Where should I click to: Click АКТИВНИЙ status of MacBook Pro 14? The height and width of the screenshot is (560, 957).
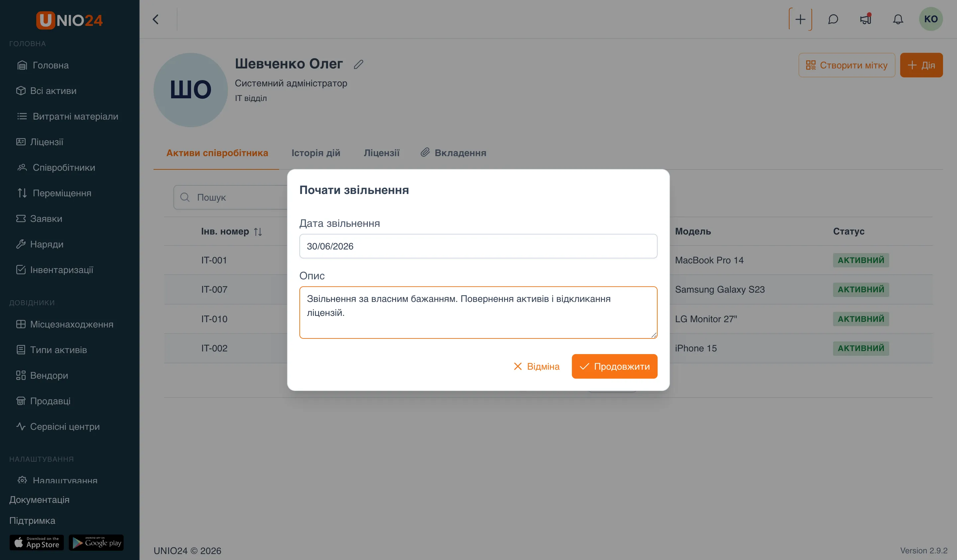pyautogui.click(x=861, y=260)
